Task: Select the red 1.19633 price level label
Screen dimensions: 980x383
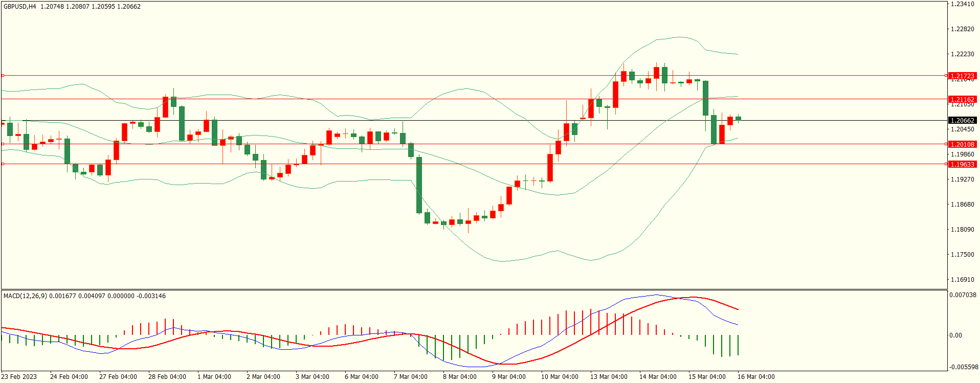Action: (962, 165)
